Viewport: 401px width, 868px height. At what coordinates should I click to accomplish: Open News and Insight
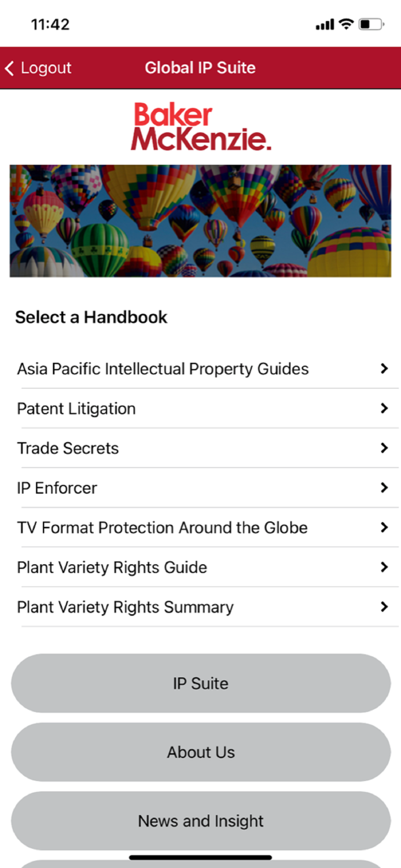point(200,821)
